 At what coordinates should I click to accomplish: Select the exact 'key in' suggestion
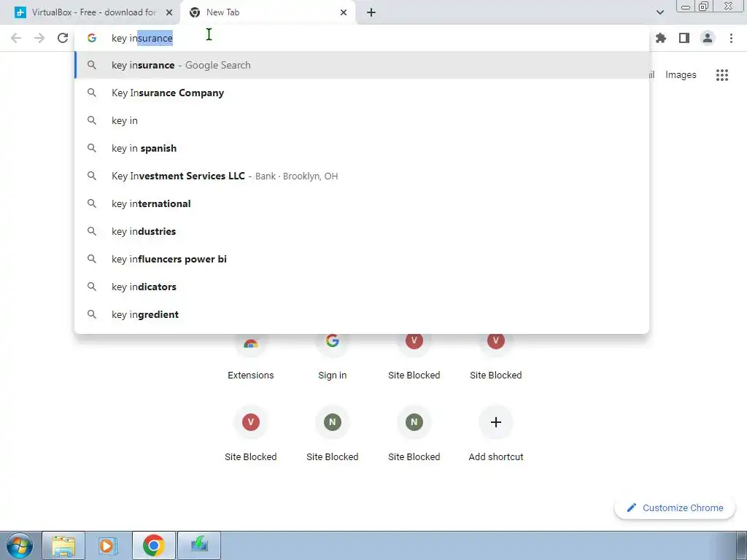(x=362, y=120)
